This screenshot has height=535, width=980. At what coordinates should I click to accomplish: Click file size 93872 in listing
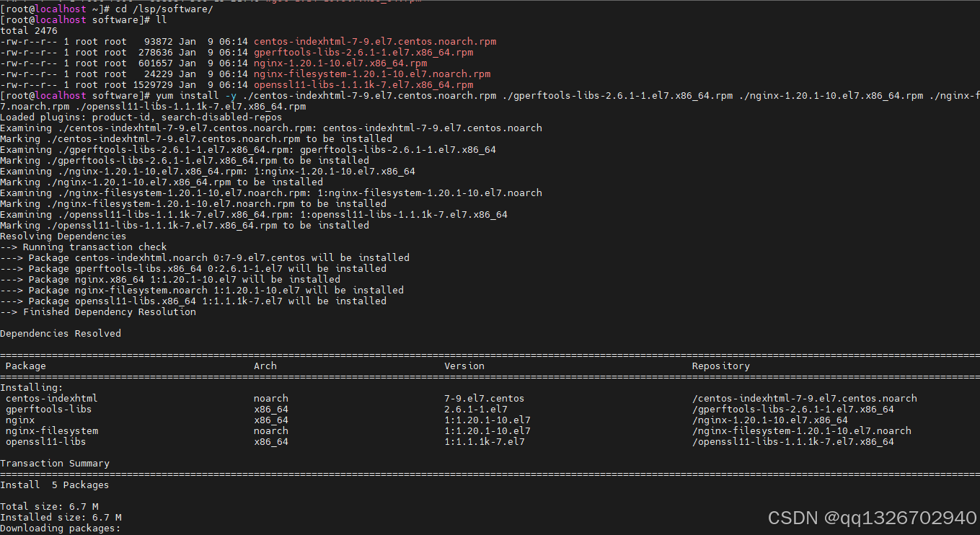point(159,41)
